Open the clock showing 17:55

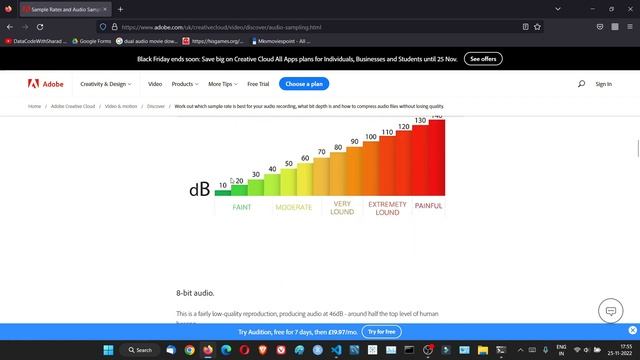[x=620, y=350]
